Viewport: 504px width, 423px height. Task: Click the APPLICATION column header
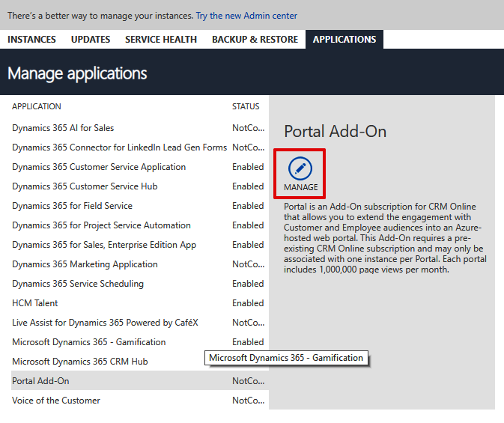point(37,106)
